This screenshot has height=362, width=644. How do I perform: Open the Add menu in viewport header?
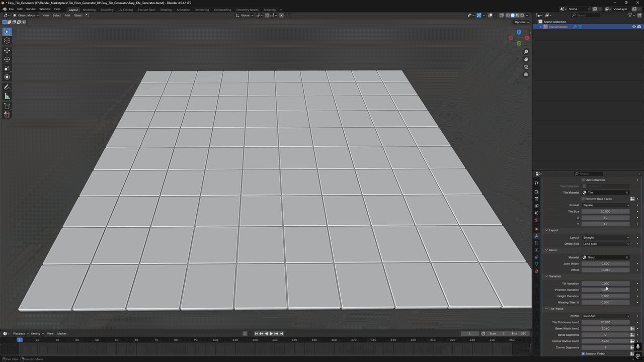click(x=67, y=15)
